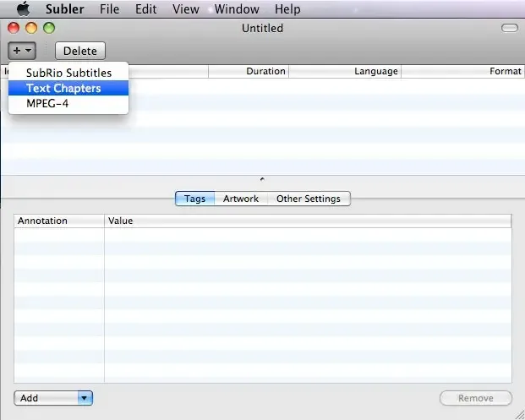
Task: Click the Value column header
Action: click(308, 221)
